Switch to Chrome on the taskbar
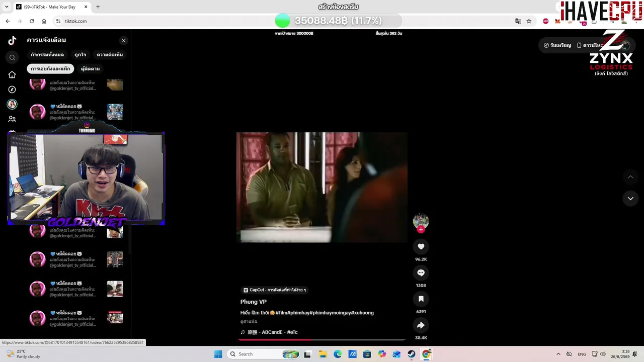Image resolution: width=644 pixels, height=362 pixels. [426, 354]
